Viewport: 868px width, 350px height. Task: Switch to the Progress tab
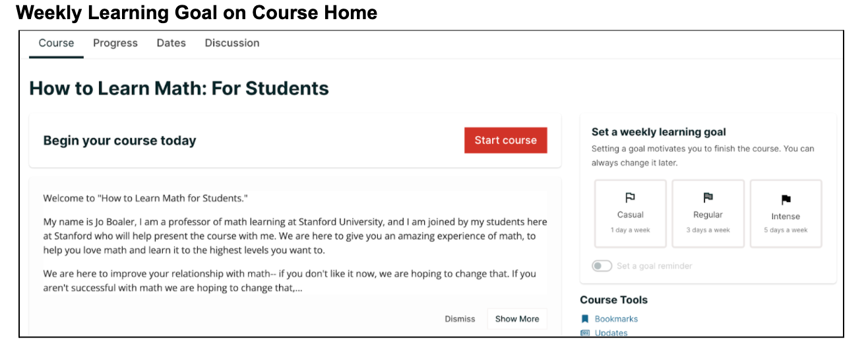click(115, 43)
